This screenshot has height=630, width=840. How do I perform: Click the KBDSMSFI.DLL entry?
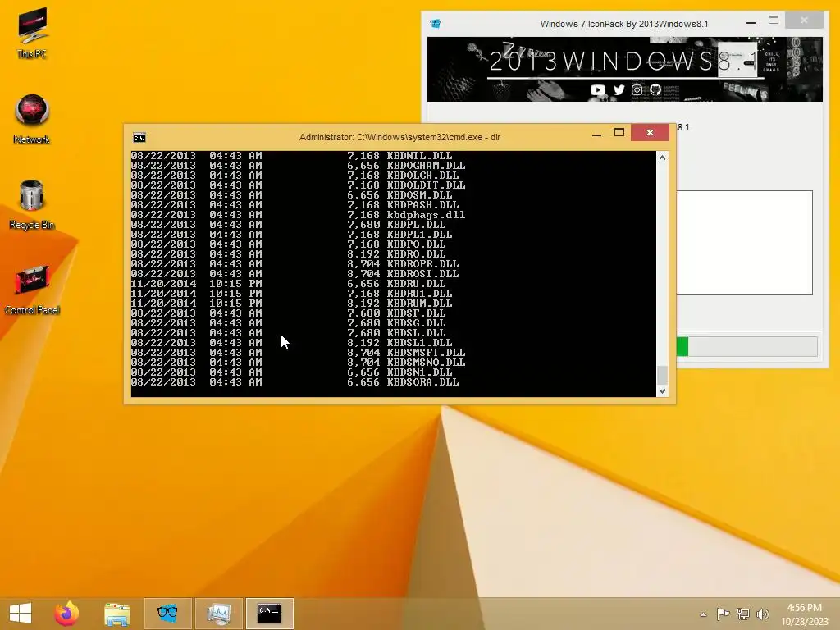[299, 353]
